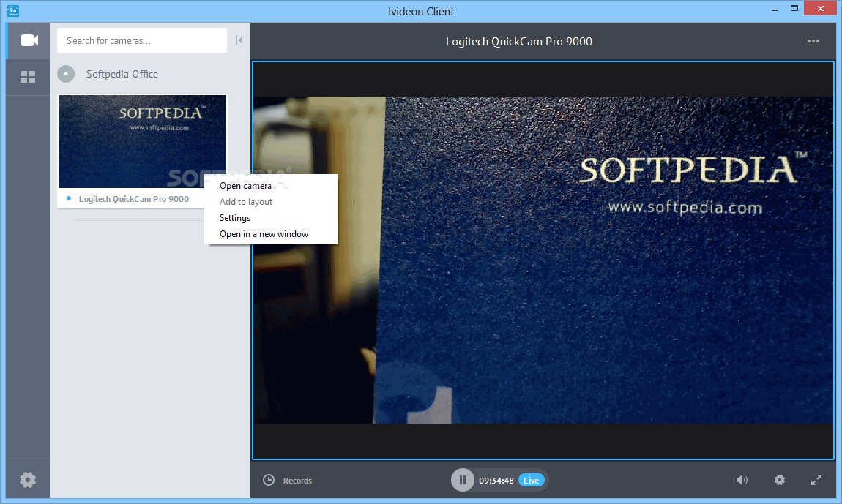Choose Settings from the context menu
The height and width of the screenshot is (504, 842).
271,218
